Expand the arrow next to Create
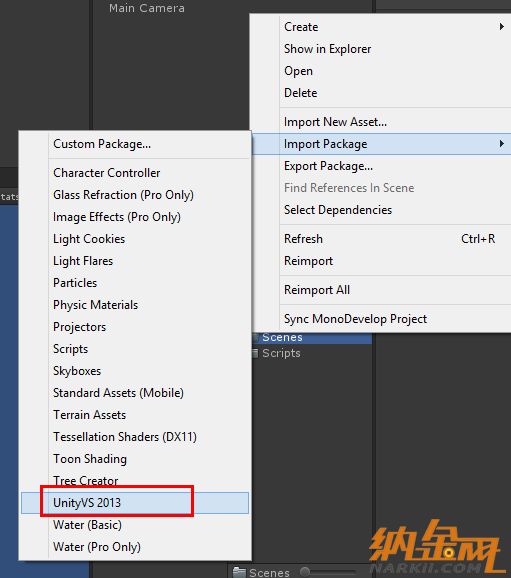511x578 pixels. click(502, 27)
